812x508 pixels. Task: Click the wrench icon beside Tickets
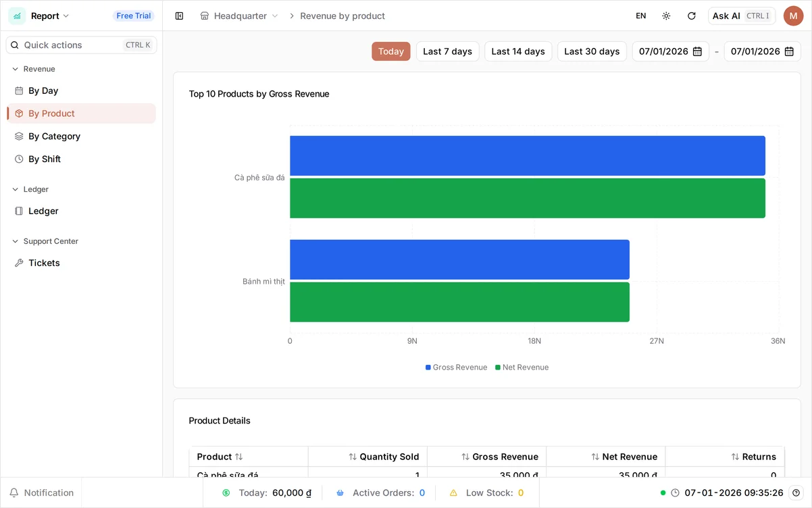[x=19, y=263]
